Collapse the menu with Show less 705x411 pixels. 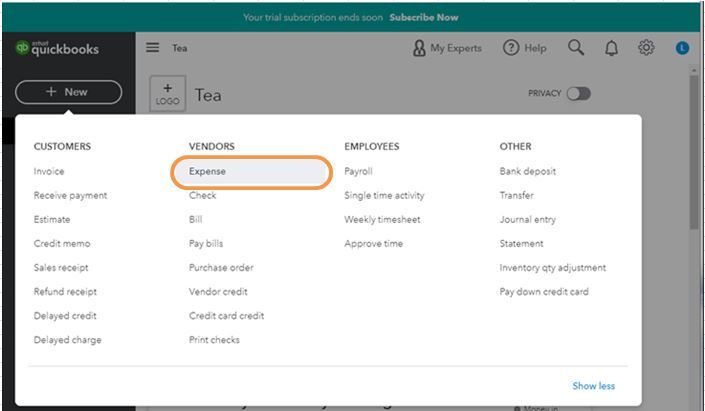593,386
